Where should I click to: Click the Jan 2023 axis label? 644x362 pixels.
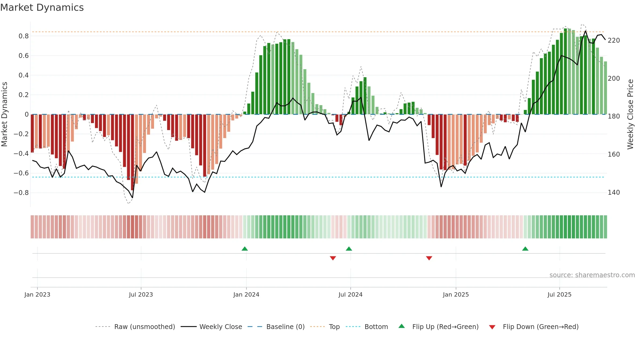point(37,294)
